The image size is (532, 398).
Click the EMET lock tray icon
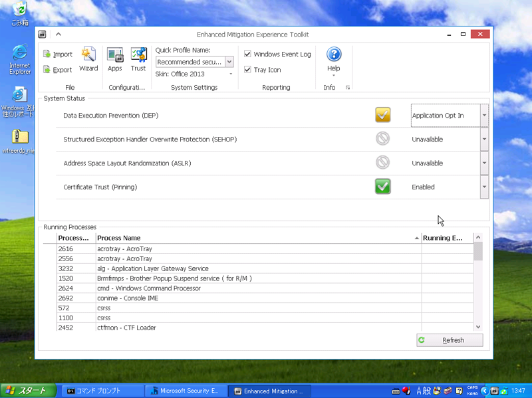(495, 391)
